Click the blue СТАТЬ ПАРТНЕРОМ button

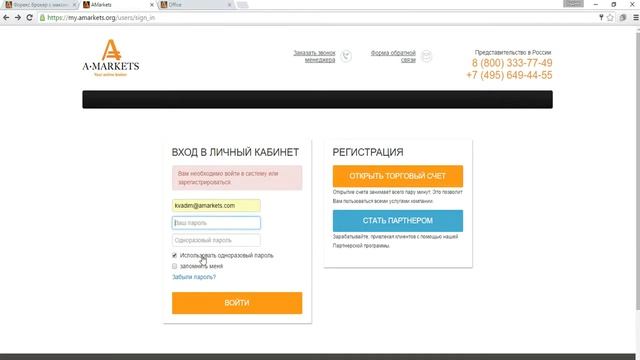click(398, 221)
